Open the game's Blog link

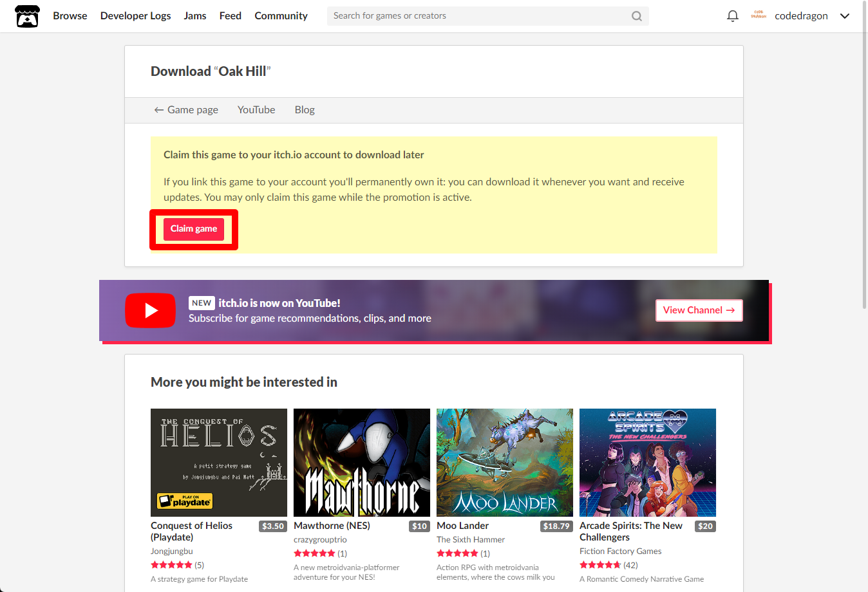point(305,110)
